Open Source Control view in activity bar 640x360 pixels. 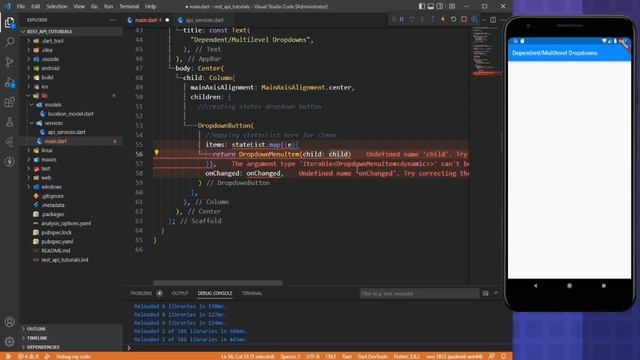(x=9, y=62)
